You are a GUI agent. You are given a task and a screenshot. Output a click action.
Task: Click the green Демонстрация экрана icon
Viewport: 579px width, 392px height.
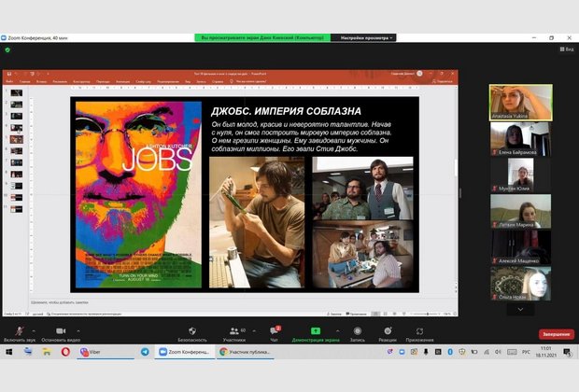click(x=316, y=329)
